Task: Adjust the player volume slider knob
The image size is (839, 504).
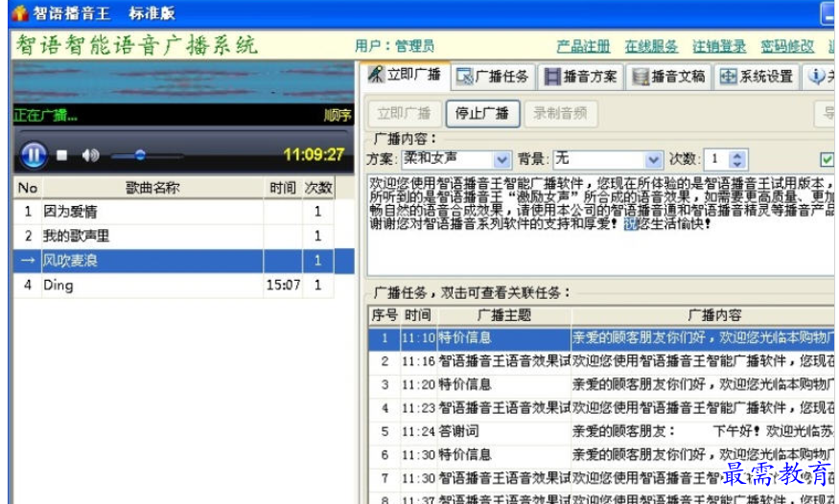Action: point(140,155)
